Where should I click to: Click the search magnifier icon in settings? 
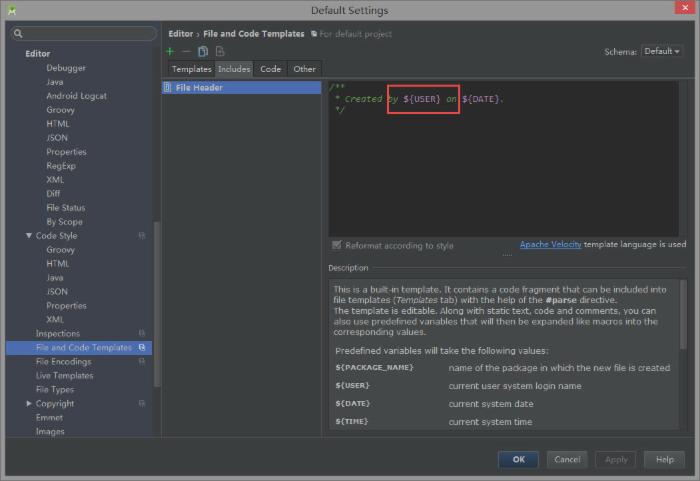18,34
